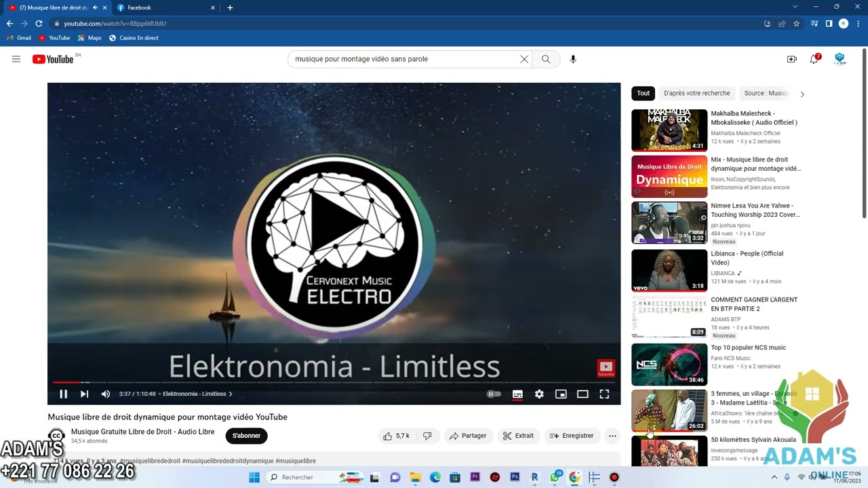Open Windows Start menu
This screenshot has width=868, height=488.
[x=254, y=477]
